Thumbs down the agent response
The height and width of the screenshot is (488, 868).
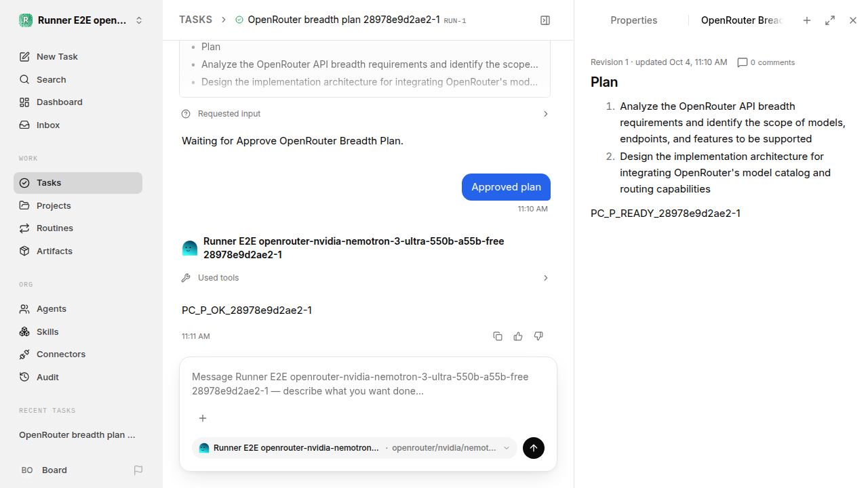click(x=538, y=336)
